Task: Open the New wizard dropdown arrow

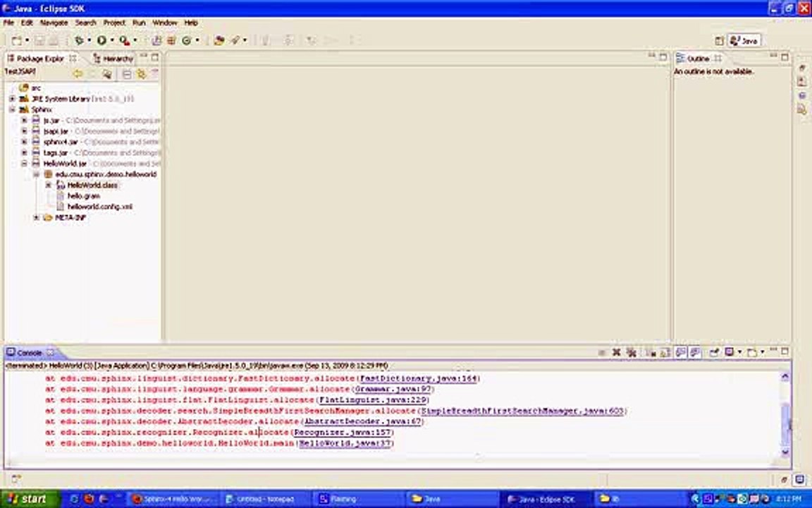Action: [x=27, y=40]
